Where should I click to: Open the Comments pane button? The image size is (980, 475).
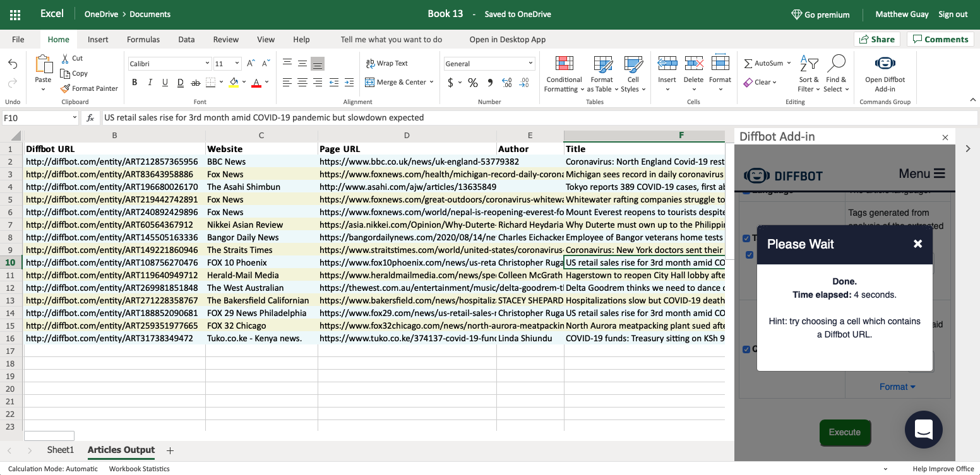pyautogui.click(x=940, y=39)
